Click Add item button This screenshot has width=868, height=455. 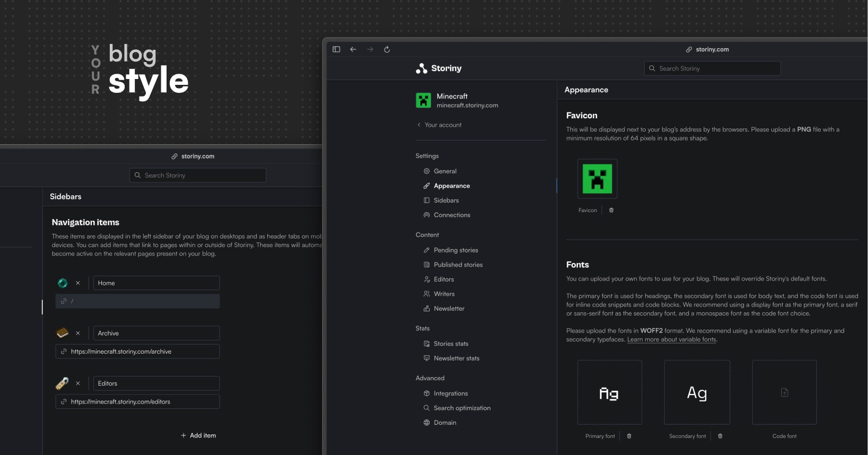pos(198,435)
